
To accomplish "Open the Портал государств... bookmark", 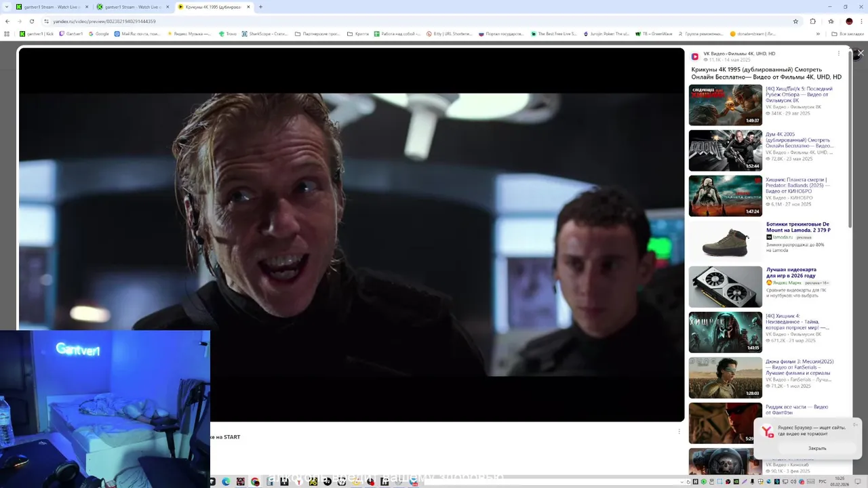I will (x=501, y=33).
